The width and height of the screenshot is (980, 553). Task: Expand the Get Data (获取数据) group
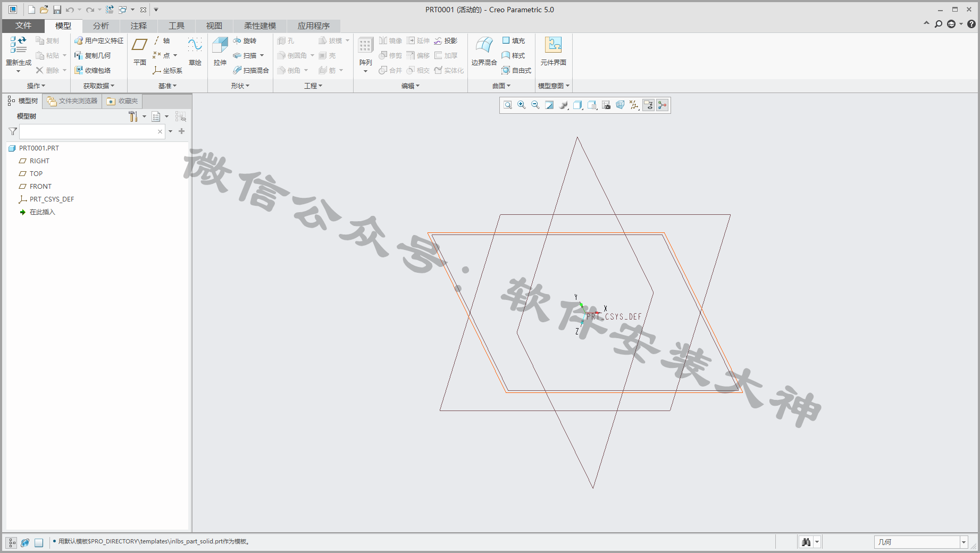[99, 86]
